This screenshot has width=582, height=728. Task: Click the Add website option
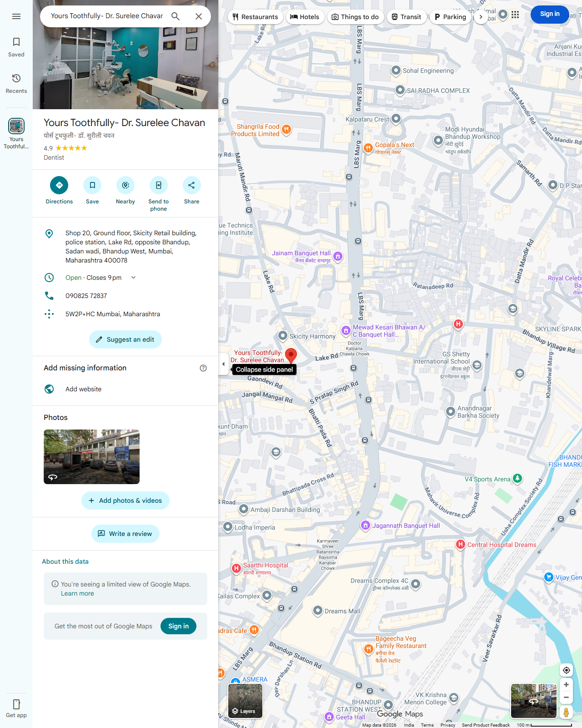tap(125, 389)
